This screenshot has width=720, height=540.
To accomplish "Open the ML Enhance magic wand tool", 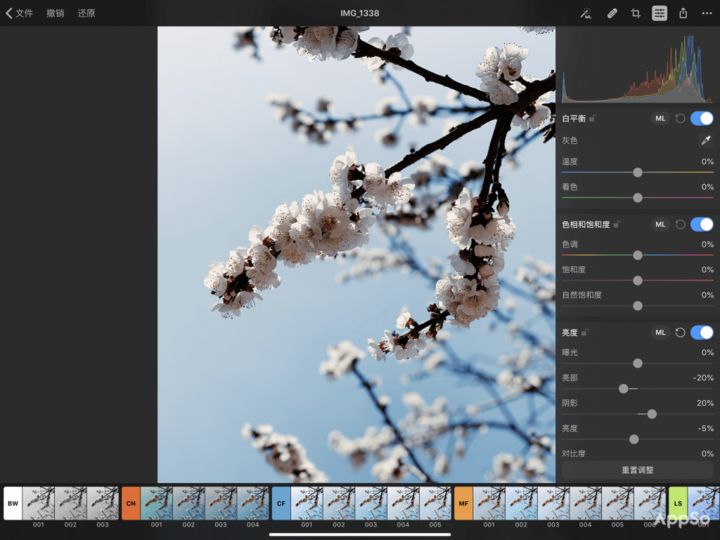I will click(587, 13).
